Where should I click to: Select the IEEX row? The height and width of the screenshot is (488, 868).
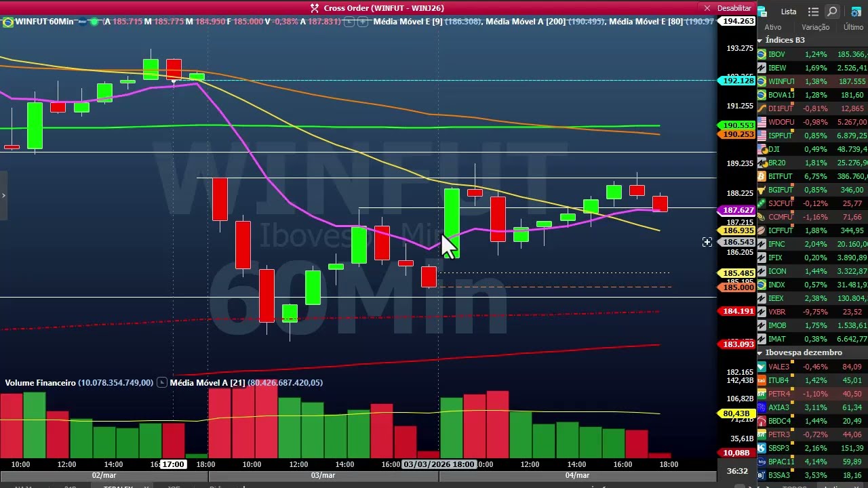(x=812, y=298)
